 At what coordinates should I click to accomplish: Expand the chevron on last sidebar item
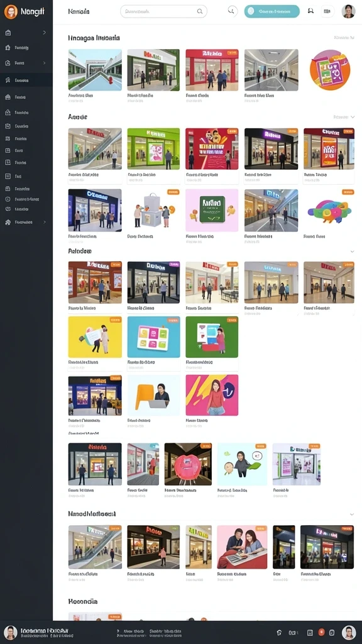coord(45,222)
